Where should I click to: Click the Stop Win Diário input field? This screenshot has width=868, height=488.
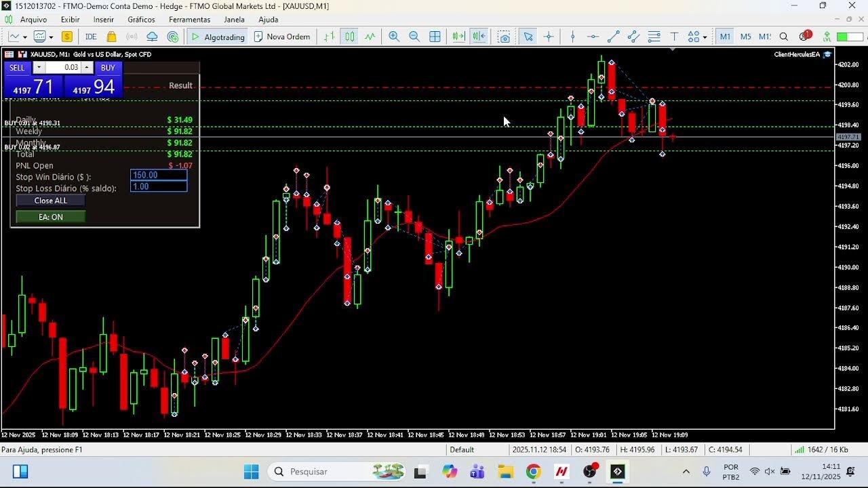click(x=159, y=176)
